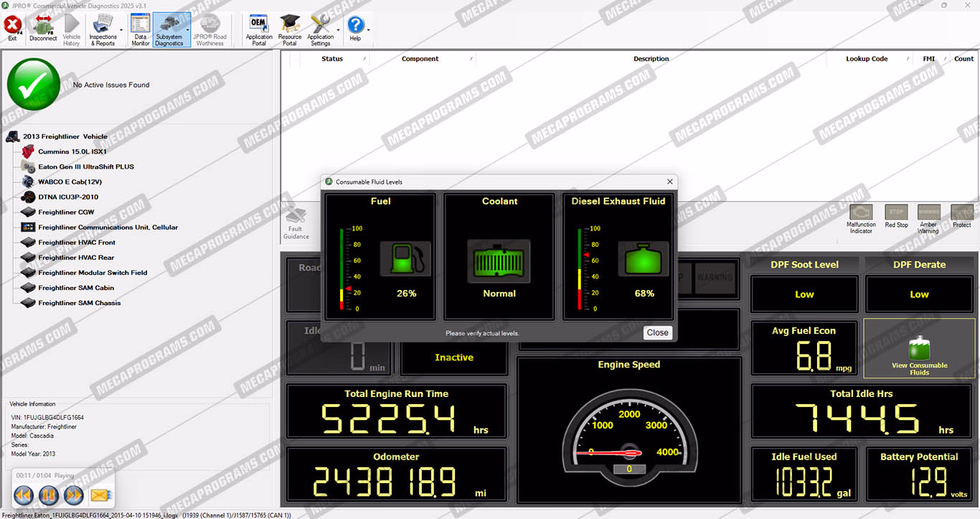Open the Resource Portal graduation cap icon
980x519 pixels.
[290, 29]
